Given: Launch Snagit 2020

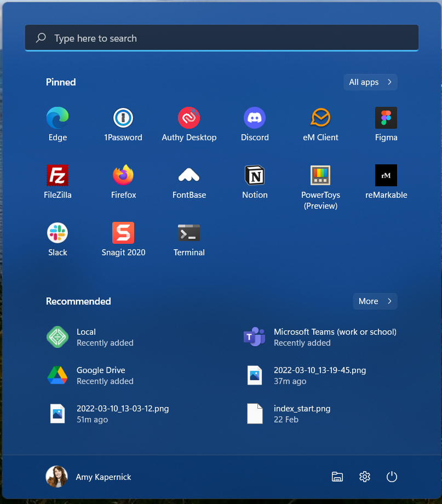Looking at the screenshot, I should [123, 239].
